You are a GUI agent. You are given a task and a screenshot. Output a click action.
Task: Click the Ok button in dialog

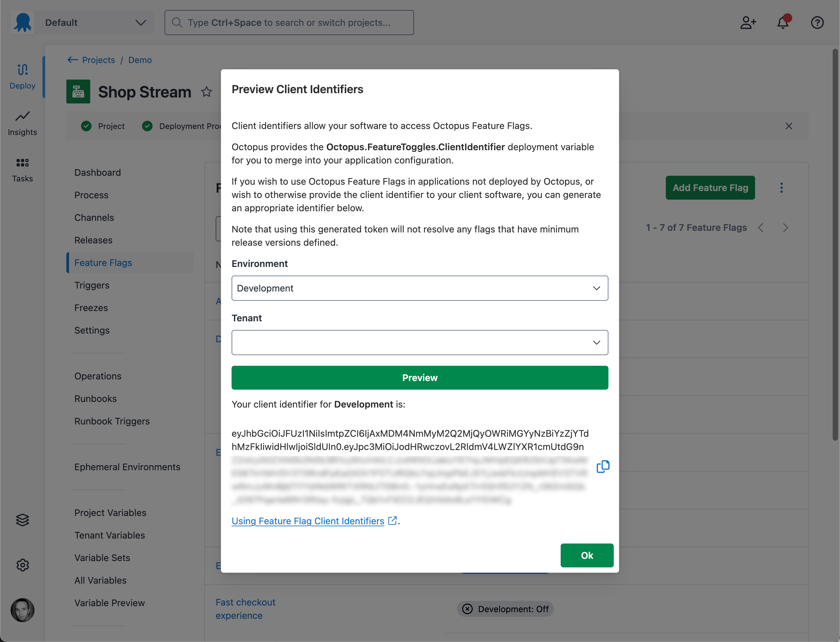[x=587, y=555]
